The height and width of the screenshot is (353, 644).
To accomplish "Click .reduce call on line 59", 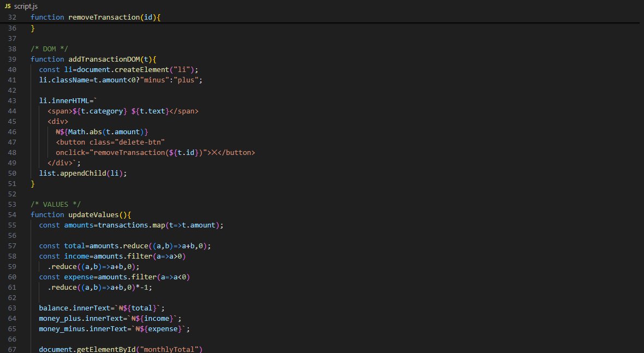I will coord(62,267).
